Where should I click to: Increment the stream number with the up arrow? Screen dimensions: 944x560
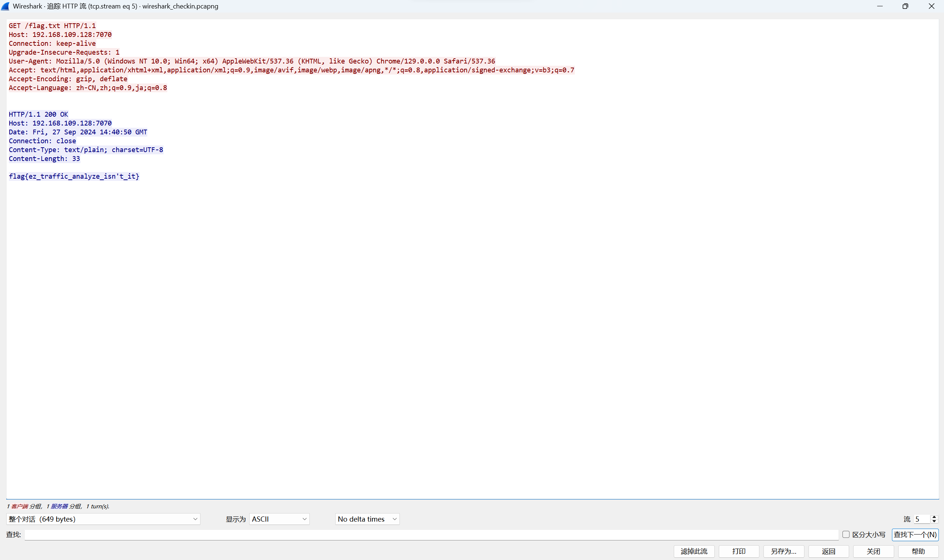[934, 516]
